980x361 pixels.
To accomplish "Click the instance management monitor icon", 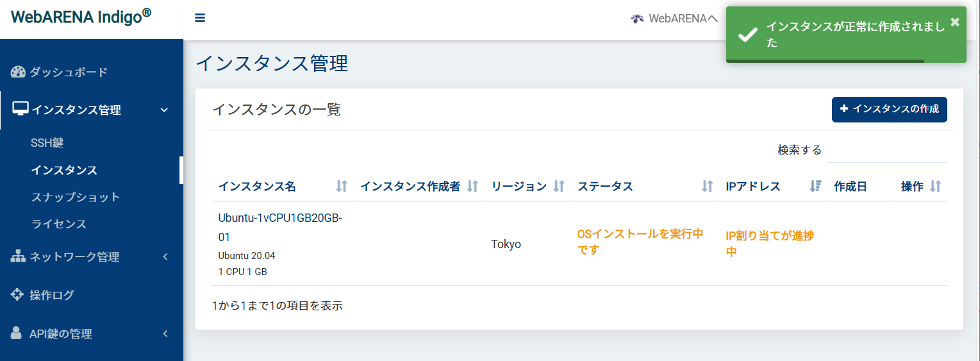I will 21,109.
